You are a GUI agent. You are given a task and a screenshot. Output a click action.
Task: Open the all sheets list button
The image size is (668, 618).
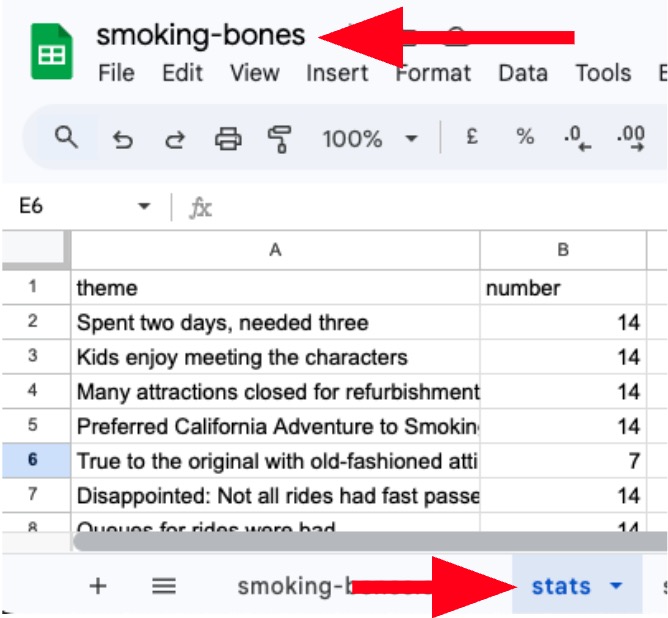pos(164,587)
